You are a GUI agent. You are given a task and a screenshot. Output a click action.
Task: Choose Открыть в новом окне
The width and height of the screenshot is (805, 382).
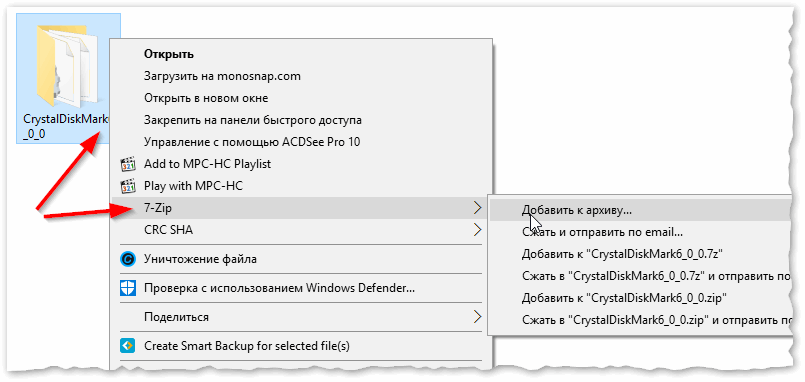tap(206, 98)
